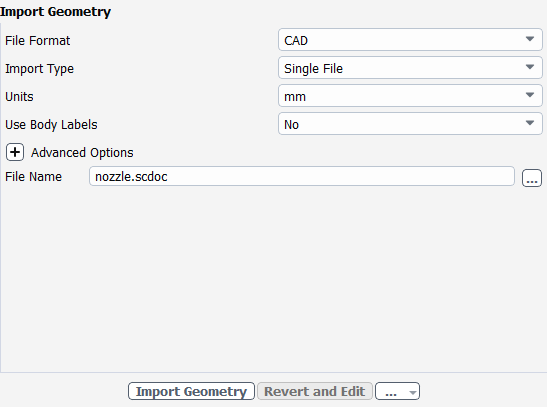Click the Advanced Options label
The width and height of the screenshot is (547, 407).
tap(82, 152)
